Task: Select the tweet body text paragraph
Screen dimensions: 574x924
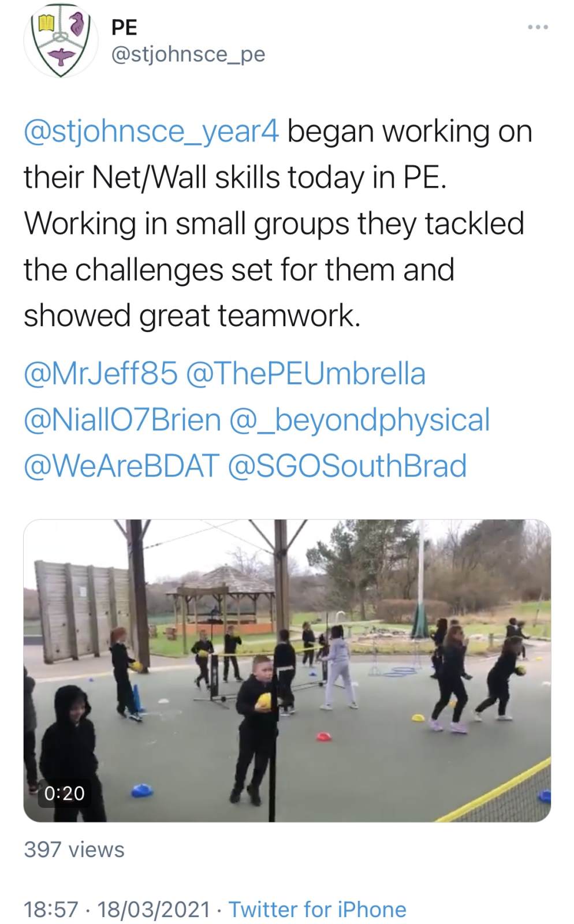Action: pyautogui.click(x=278, y=224)
